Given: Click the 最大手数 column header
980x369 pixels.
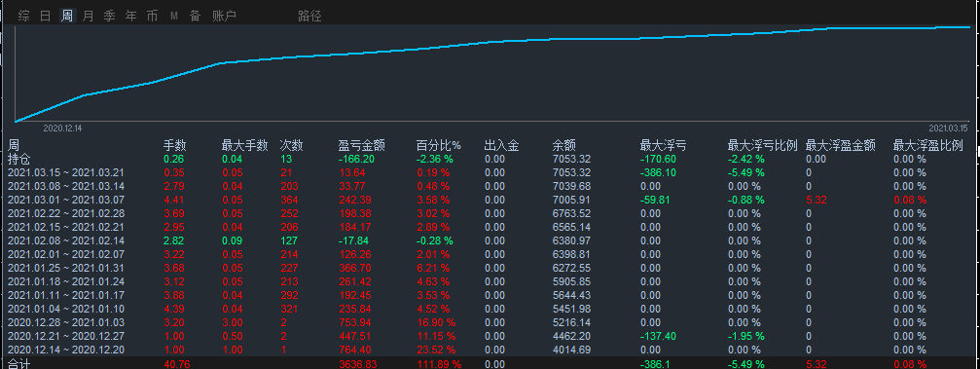Looking at the screenshot, I should coord(245,146).
